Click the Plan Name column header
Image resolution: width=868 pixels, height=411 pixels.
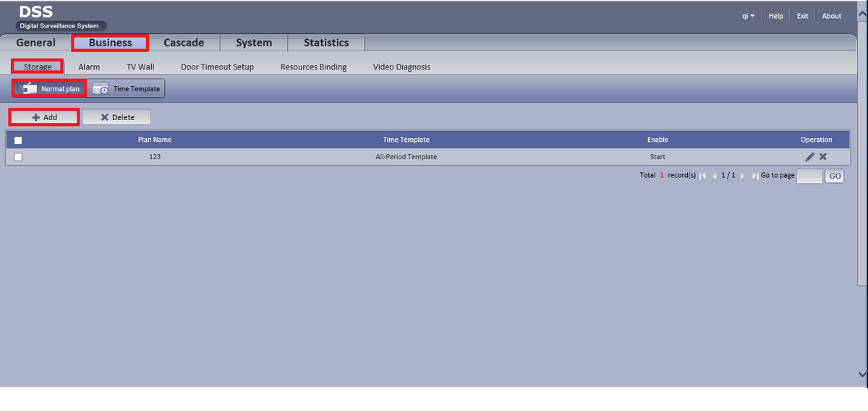155,140
